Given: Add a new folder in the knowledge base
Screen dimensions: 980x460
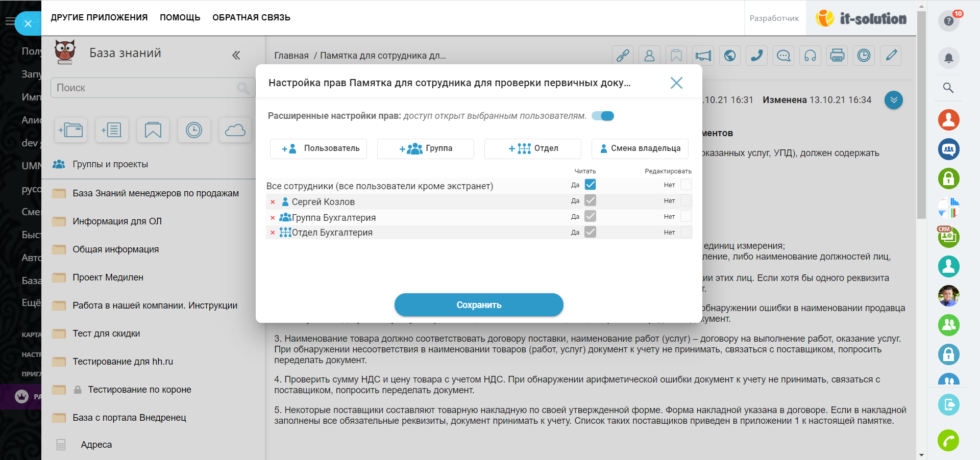Looking at the screenshot, I should [71, 130].
